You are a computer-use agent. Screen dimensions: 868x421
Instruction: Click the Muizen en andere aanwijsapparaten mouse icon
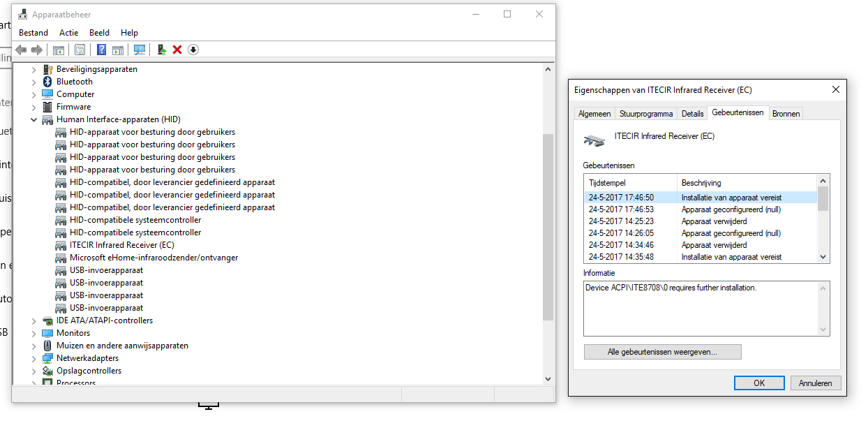point(47,346)
